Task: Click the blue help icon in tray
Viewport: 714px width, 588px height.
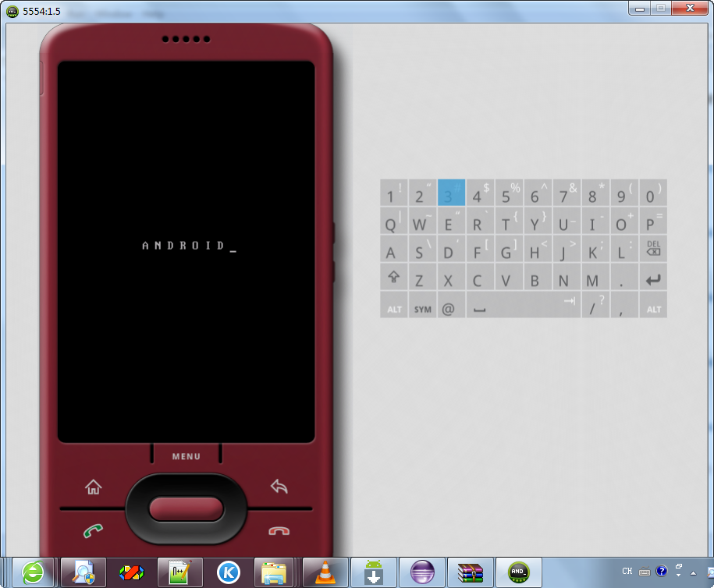Action: [x=661, y=571]
